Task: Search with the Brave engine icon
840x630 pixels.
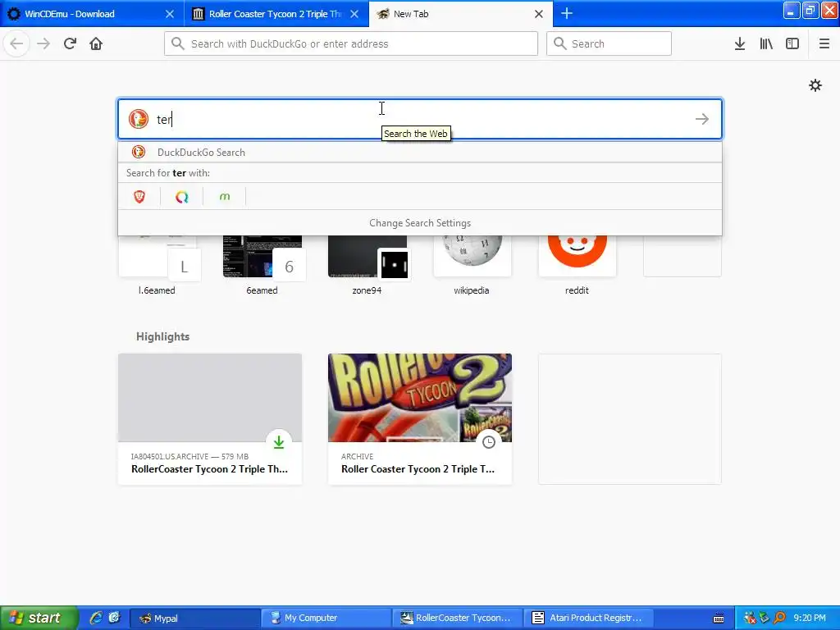Action: (139, 197)
